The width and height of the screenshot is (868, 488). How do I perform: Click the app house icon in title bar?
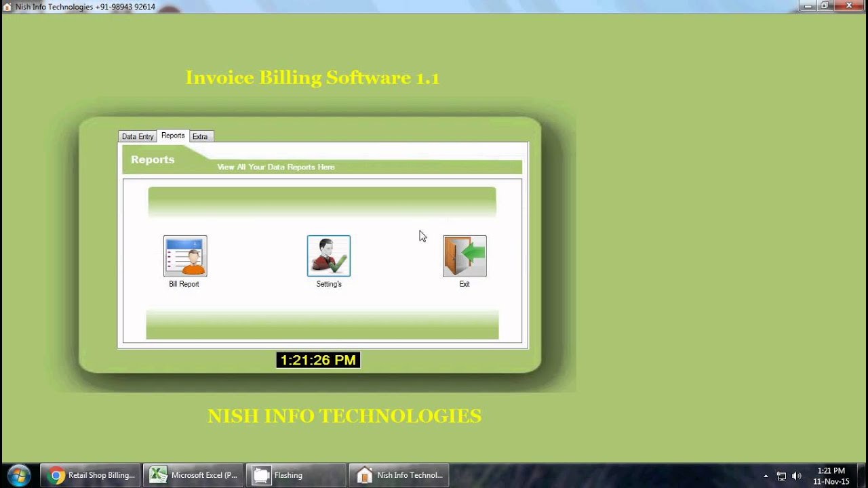[7, 7]
